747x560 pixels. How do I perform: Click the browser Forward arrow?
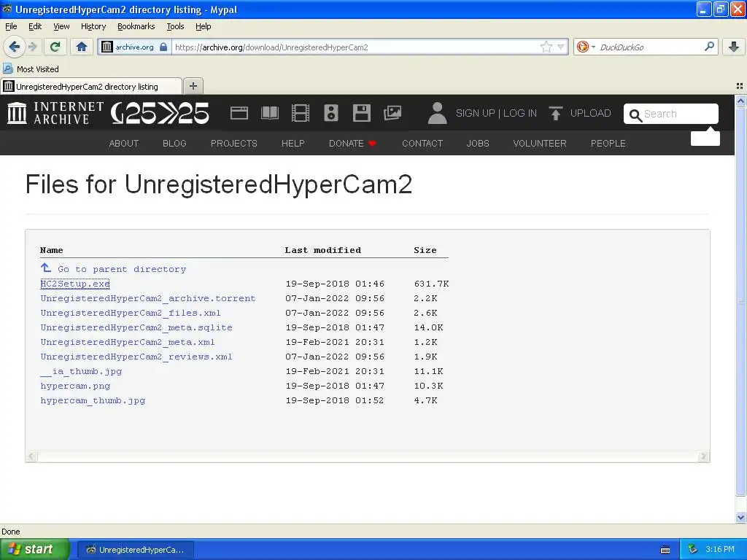32,47
